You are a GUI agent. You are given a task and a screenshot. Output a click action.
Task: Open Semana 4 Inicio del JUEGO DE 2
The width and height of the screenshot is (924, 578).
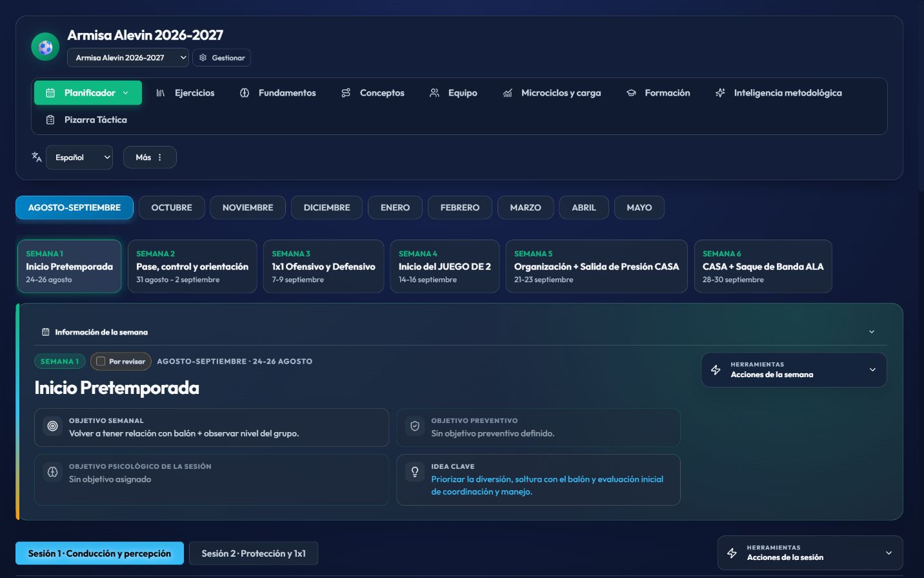tap(445, 266)
